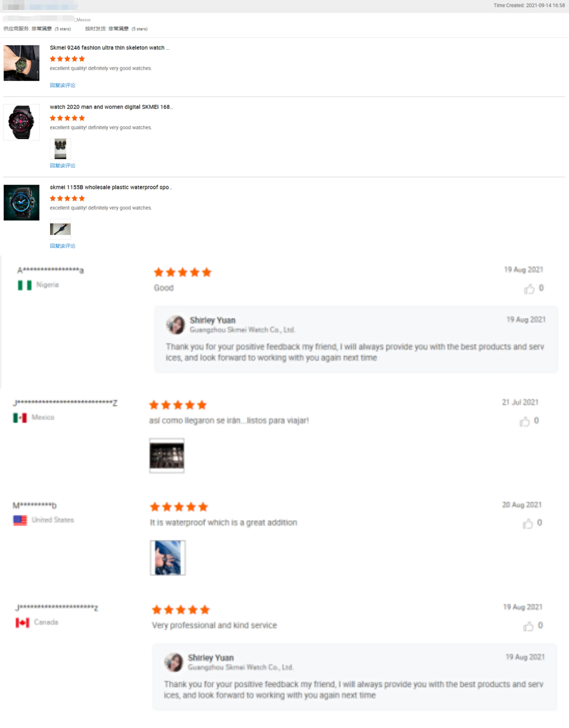This screenshot has width=569, height=728.
Task: Like the Canada review about kind service
Action: tap(528, 626)
